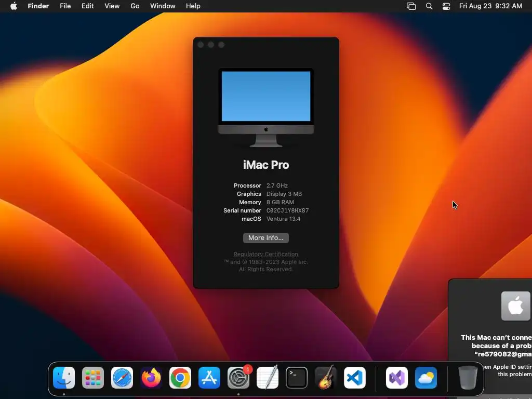The height and width of the screenshot is (399, 532).
Task: Open the Finder menu
Action: point(38,6)
